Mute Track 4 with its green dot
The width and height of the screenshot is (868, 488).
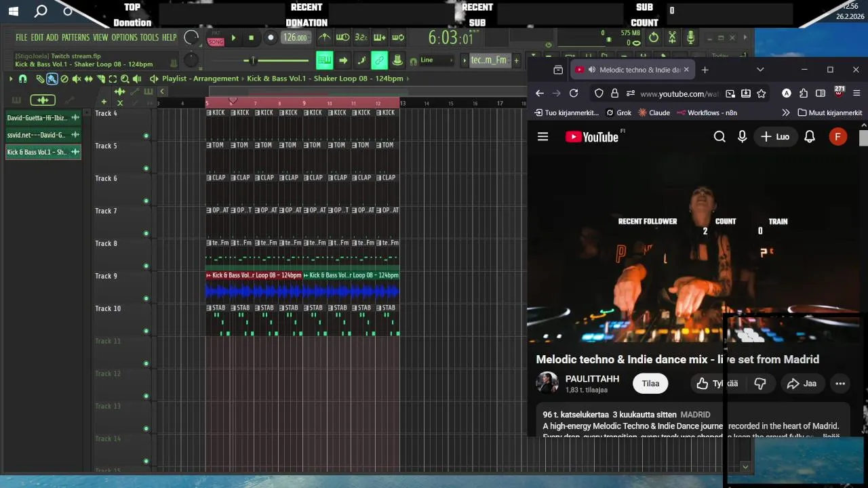(146, 136)
